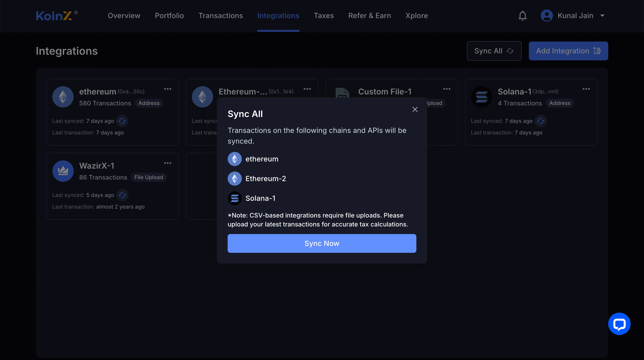Go to the Transactions tab
644x360 pixels.
(x=220, y=16)
